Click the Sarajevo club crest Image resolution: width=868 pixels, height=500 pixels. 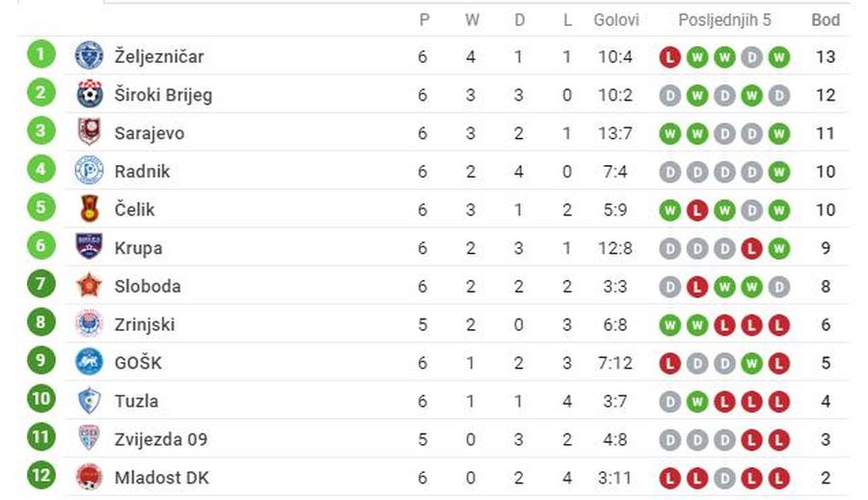point(90,132)
